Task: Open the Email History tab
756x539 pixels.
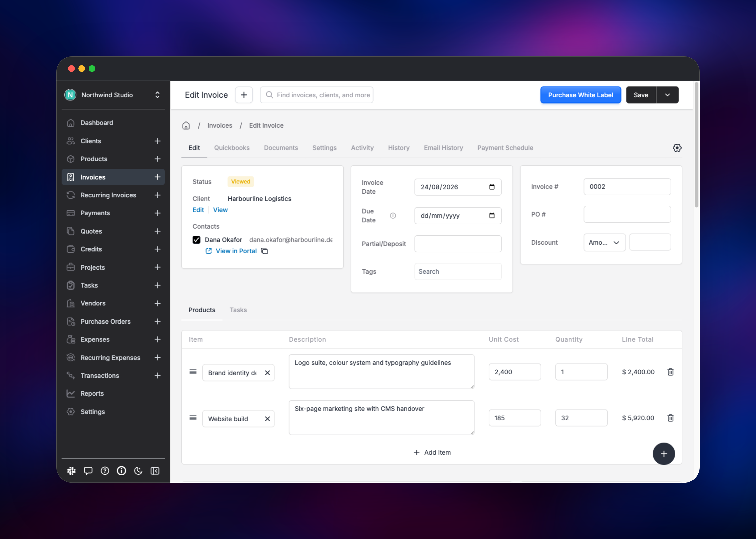Action: coord(443,148)
